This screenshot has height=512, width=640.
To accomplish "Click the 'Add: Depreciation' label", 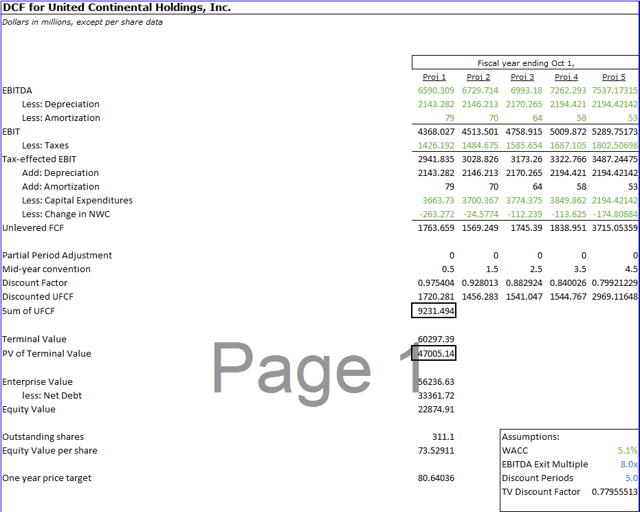I will (x=60, y=173).
